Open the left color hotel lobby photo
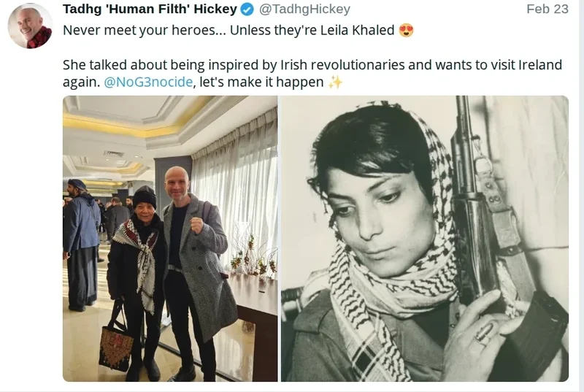Image resolution: width=584 pixels, height=392 pixels. pyautogui.click(x=170, y=239)
